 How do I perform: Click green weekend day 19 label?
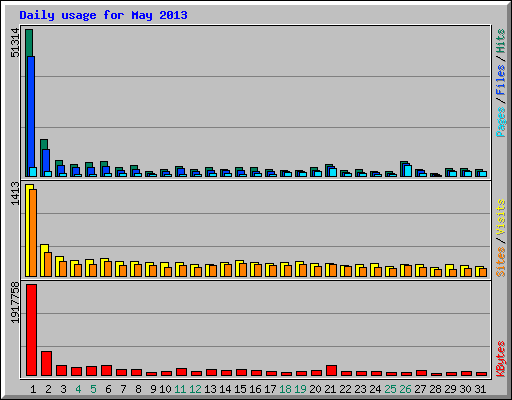click(300, 389)
